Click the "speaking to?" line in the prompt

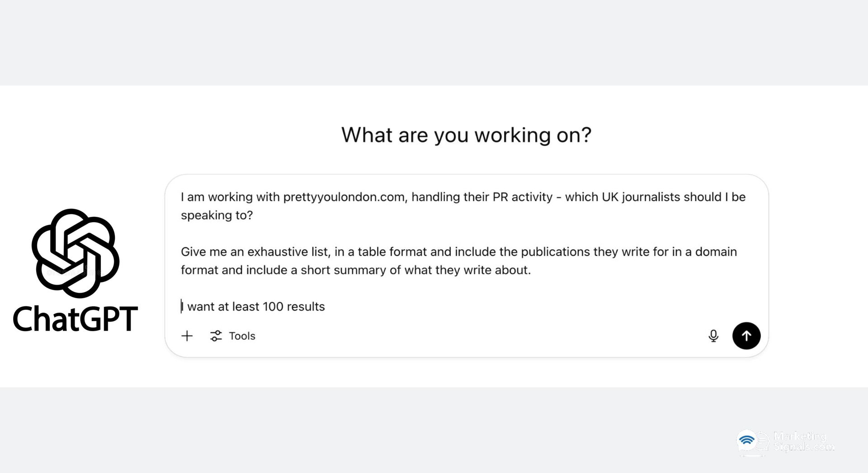[x=217, y=215]
